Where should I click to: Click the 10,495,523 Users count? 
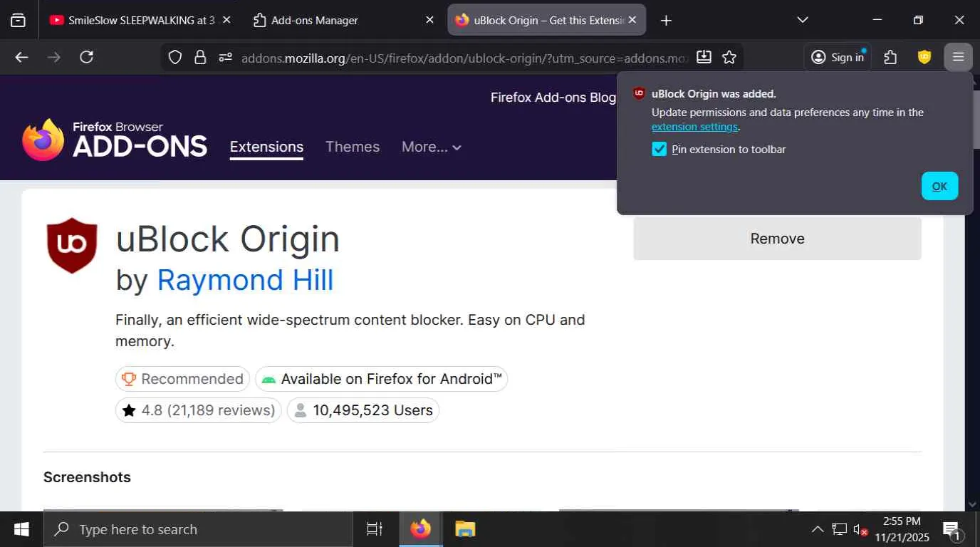pyautogui.click(x=363, y=410)
